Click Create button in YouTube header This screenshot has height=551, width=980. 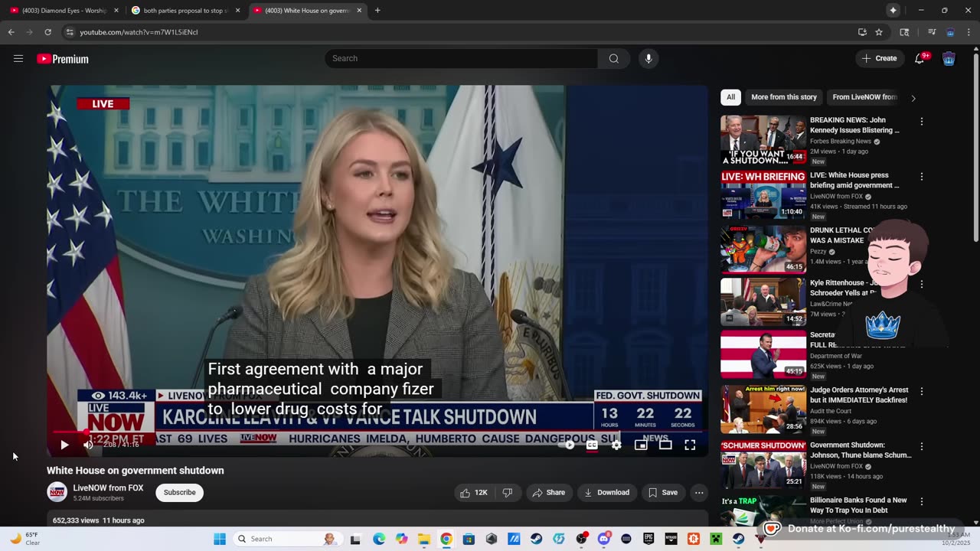coord(880,59)
